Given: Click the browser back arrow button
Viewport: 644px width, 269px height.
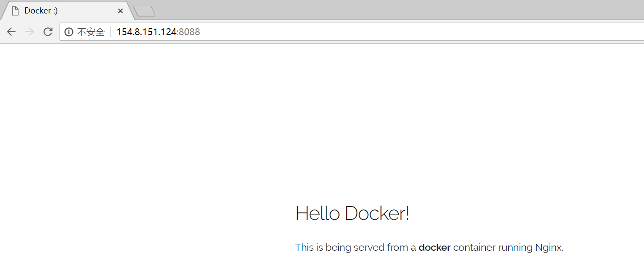Looking at the screenshot, I should pos(11,32).
